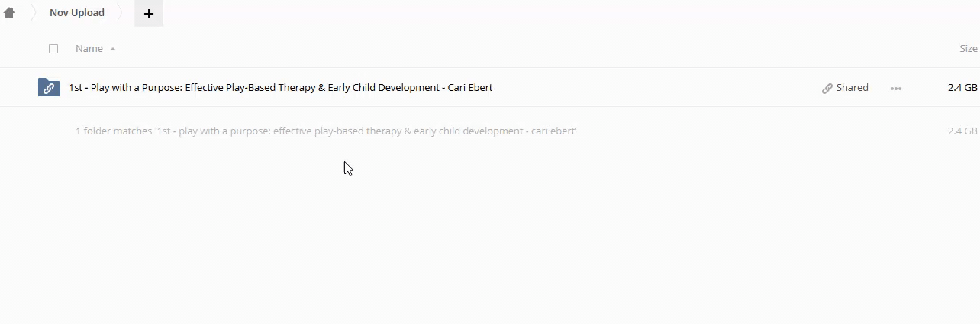Click the Shared label on folder row

852,88
